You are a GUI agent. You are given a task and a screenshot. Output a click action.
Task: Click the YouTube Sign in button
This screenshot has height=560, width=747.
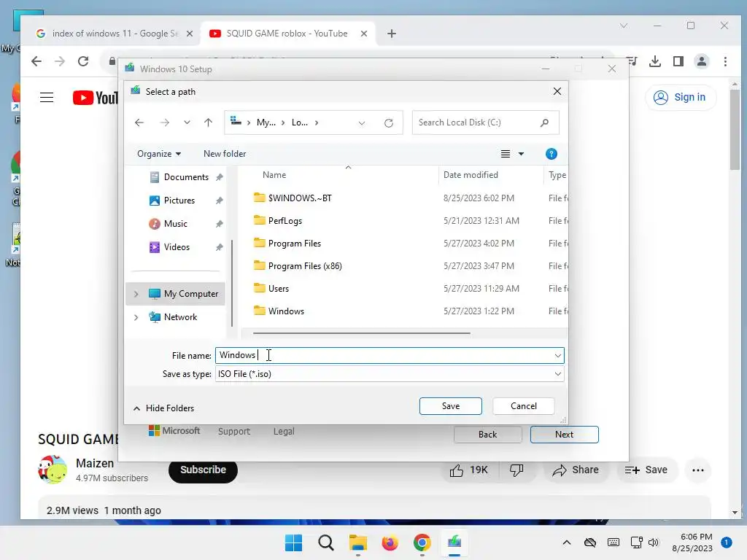point(681,98)
